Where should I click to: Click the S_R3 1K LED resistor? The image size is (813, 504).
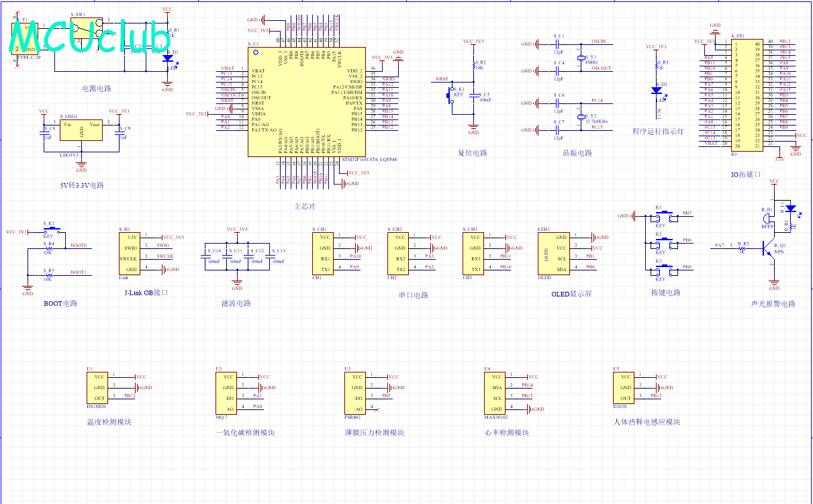[x=657, y=66]
